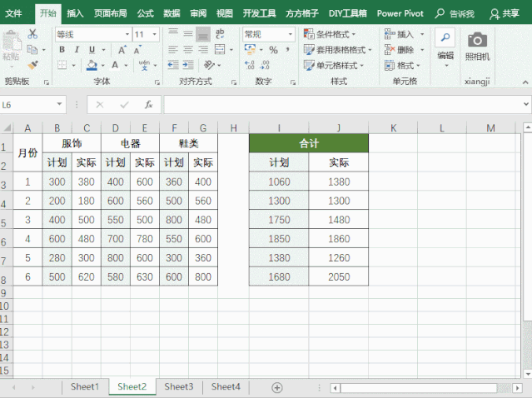Apply percent style
The height and width of the screenshot is (398, 532).
[273, 50]
